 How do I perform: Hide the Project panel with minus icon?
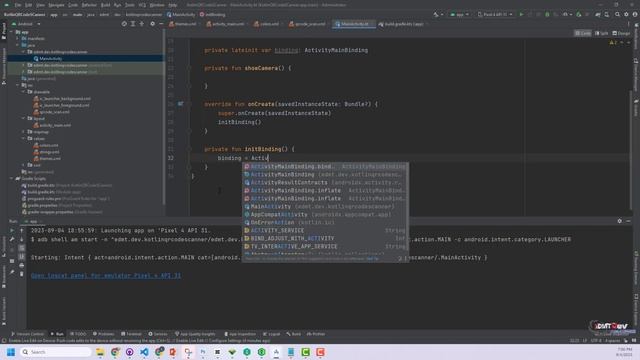click(161, 24)
